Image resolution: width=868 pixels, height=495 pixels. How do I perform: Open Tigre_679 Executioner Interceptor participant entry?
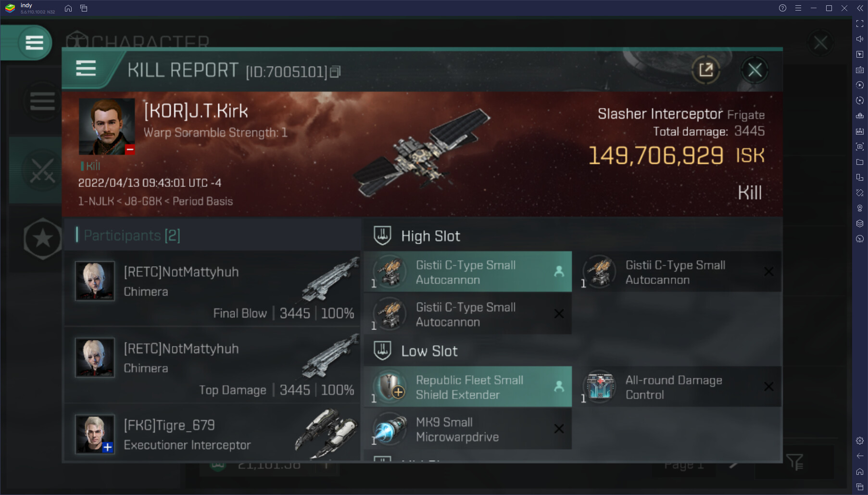(x=213, y=433)
